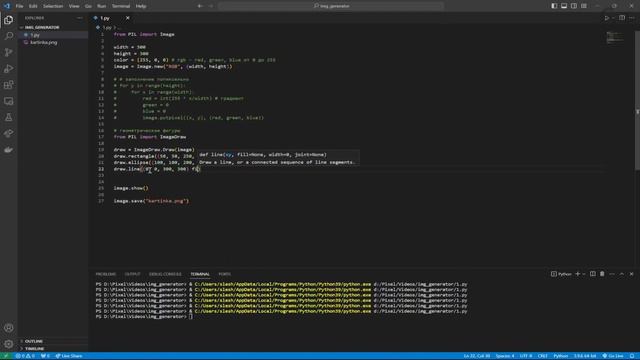The height and width of the screenshot is (360, 640).
Task: Toggle the primary side bar layout
Action: [x=554, y=6]
